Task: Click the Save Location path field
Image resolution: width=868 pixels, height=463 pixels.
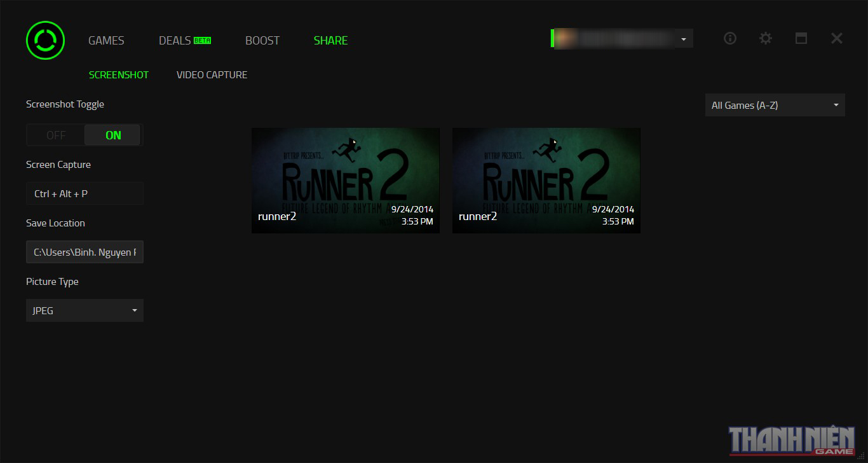Action: [x=85, y=252]
